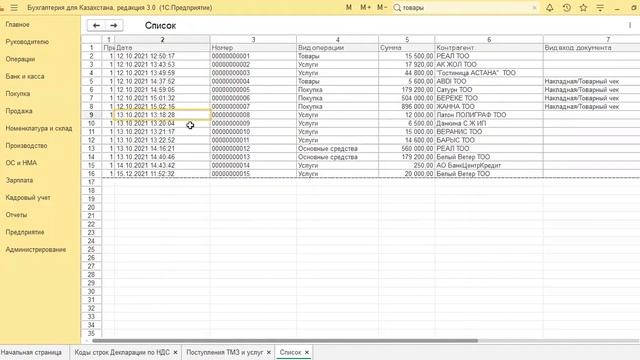
Task: Close the Поступления ТМЗ и услуг tab
Action: coord(269,352)
